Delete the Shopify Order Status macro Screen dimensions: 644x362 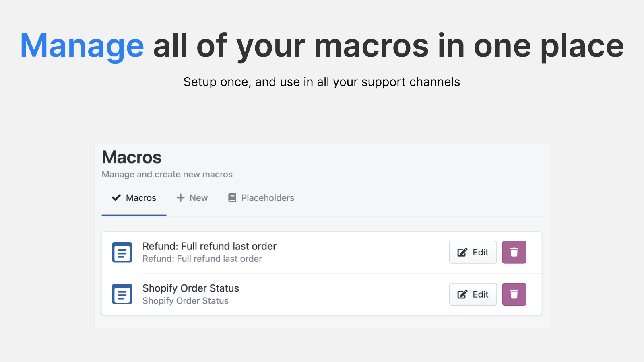(514, 294)
